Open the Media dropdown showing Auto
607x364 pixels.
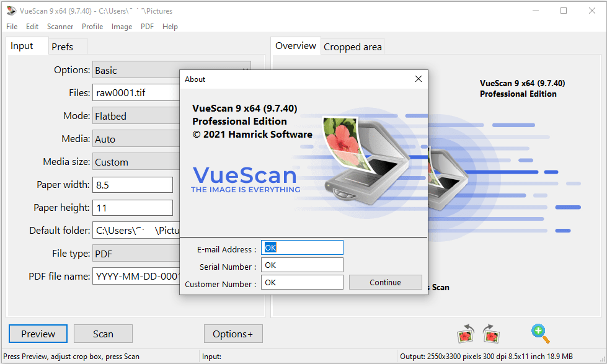coord(136,139)
